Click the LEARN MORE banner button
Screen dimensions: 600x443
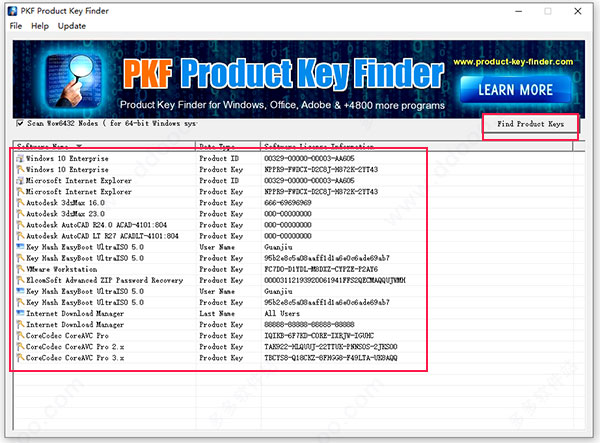tap(515, 90)
